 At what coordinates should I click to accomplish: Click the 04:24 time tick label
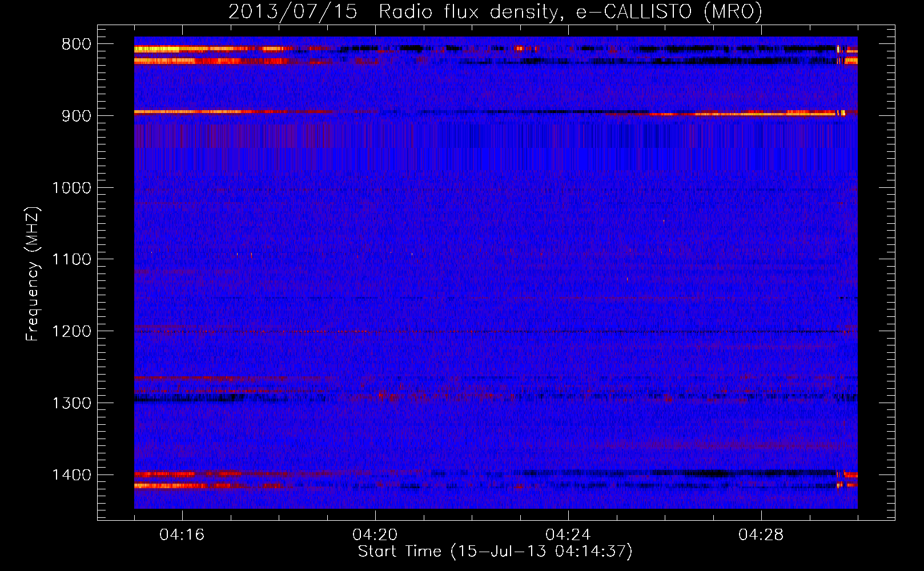[x=568, y=535]
